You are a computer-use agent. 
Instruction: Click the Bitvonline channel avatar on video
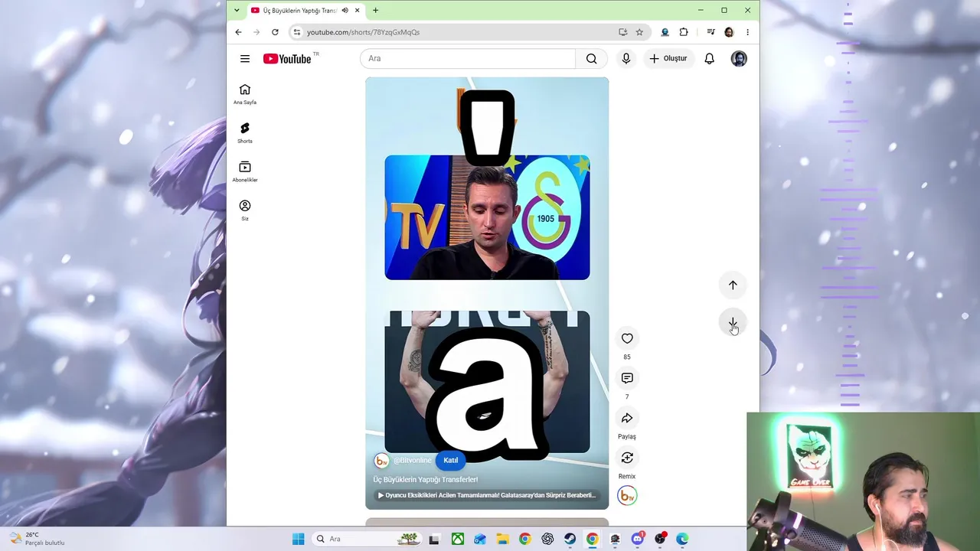pyautogui.click(x=381, y=461)
